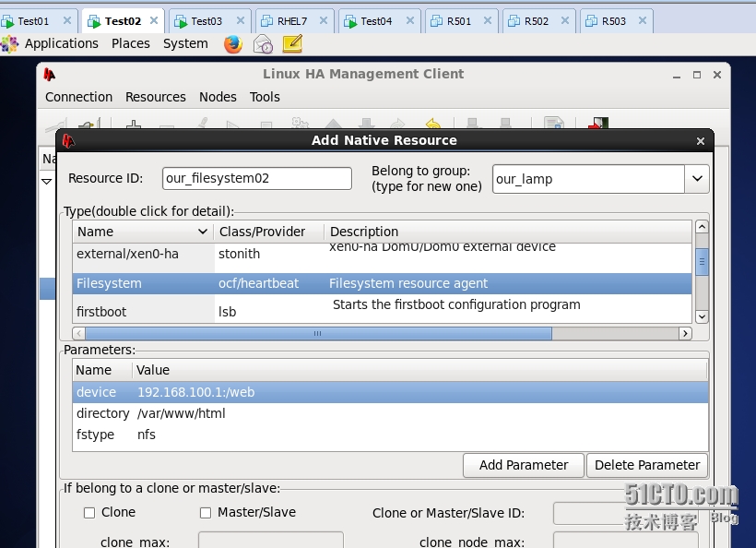Screen dimensions: 756x548
Task: Click the 192.168.100.1:/web value cell
Action: (195, 392)
